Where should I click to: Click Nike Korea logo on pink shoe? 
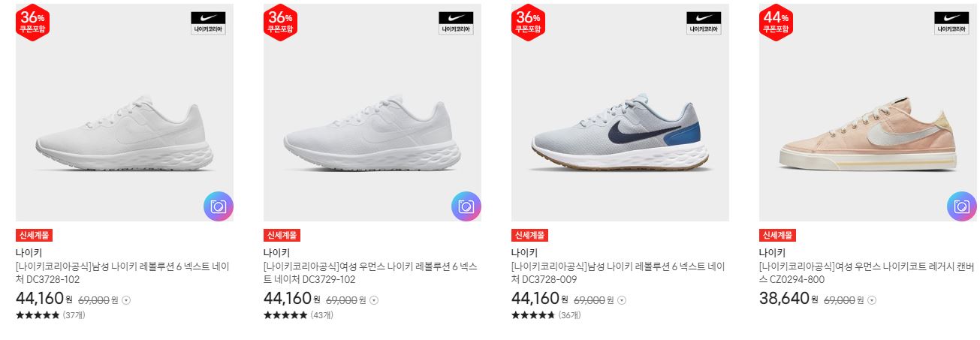click(x=951, y=23)
